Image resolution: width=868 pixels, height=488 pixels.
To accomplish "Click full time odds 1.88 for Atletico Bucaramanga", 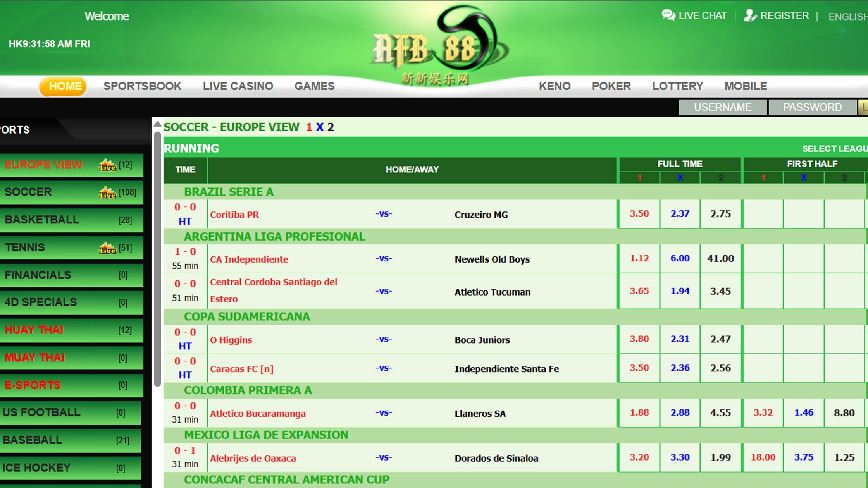I will (639, 413).
